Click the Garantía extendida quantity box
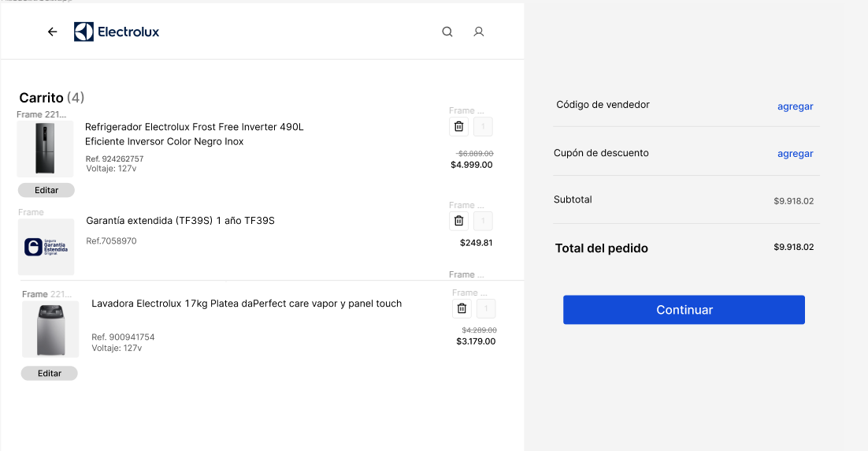This screenshot has width=868, height=451. coord(483,222)
